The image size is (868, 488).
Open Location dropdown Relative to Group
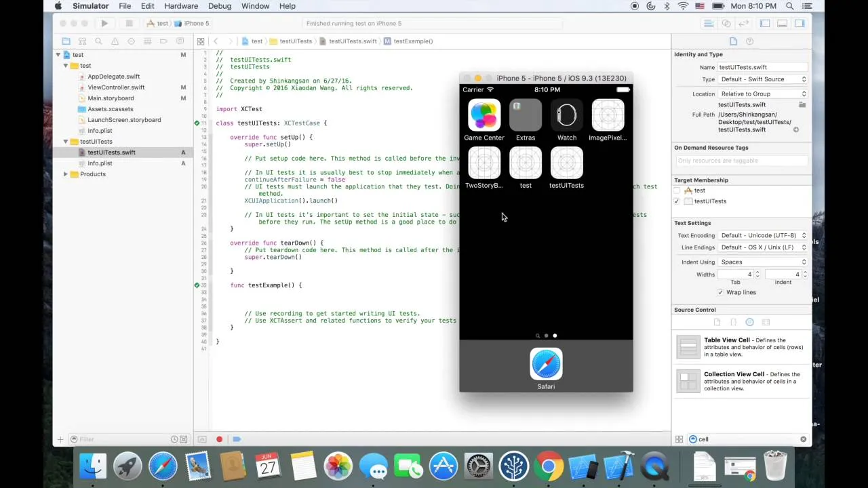763,94
